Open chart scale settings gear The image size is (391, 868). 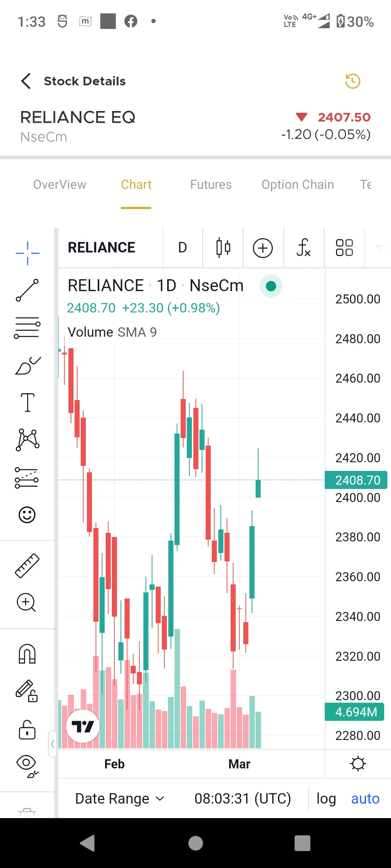(358, 764)
